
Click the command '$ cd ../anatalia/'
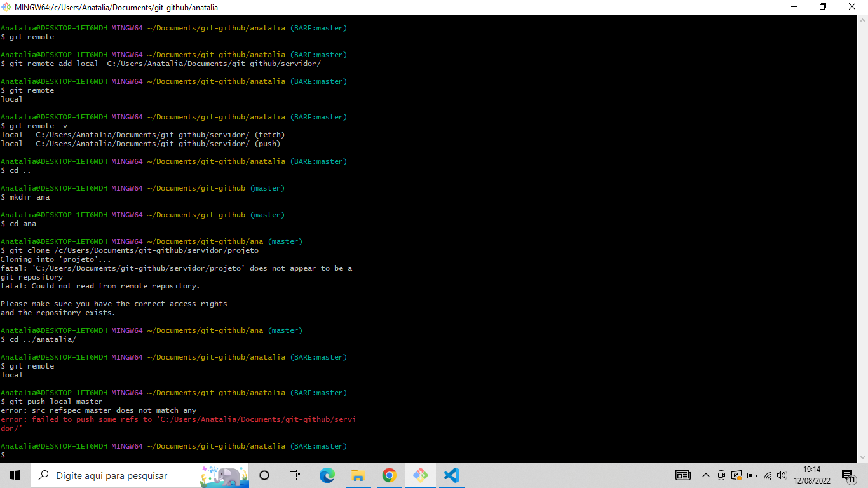38,339
